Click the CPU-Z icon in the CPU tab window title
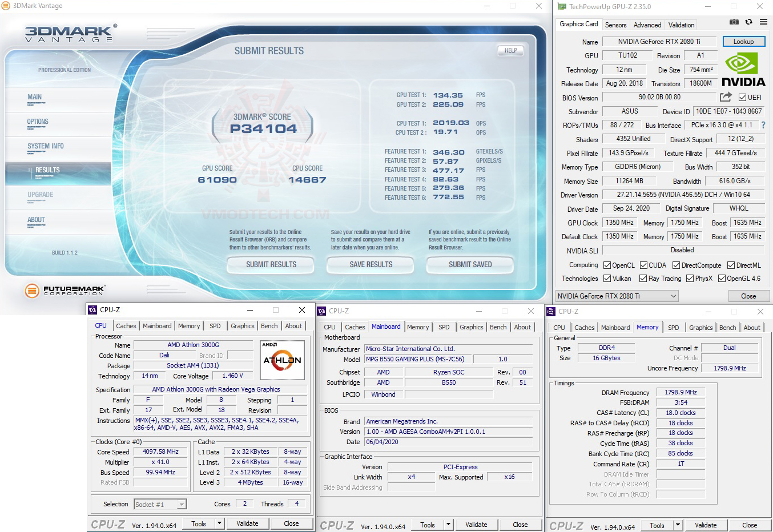Image resolution: width=773 pixels, height=532 pixels. click(92, 310)
